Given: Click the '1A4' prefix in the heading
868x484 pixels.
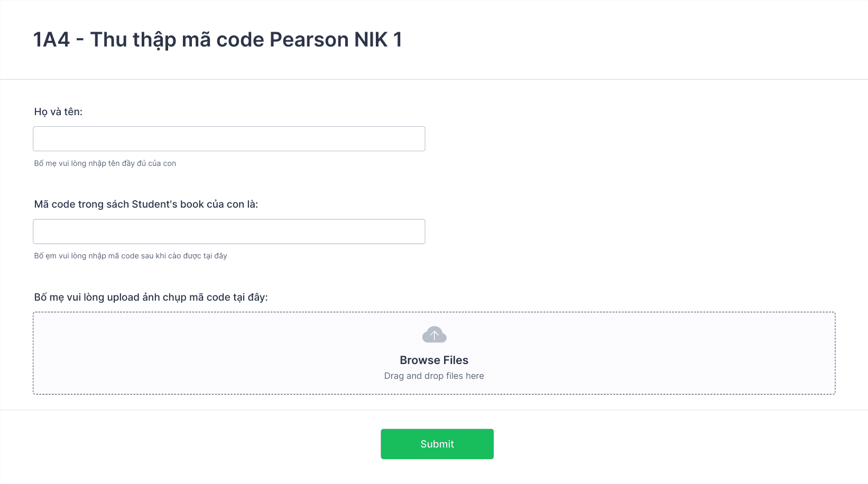Looking at the screenshot, I should [x=51, y=40].
